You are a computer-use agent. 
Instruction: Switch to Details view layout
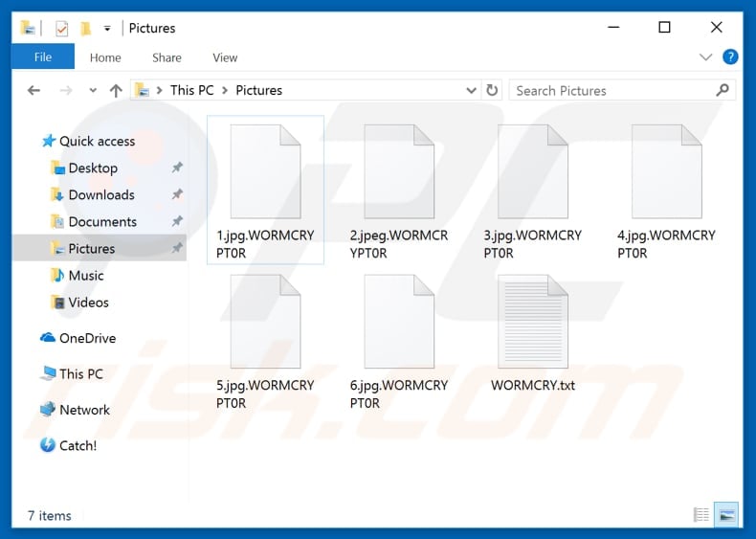(x=701, y=515)
